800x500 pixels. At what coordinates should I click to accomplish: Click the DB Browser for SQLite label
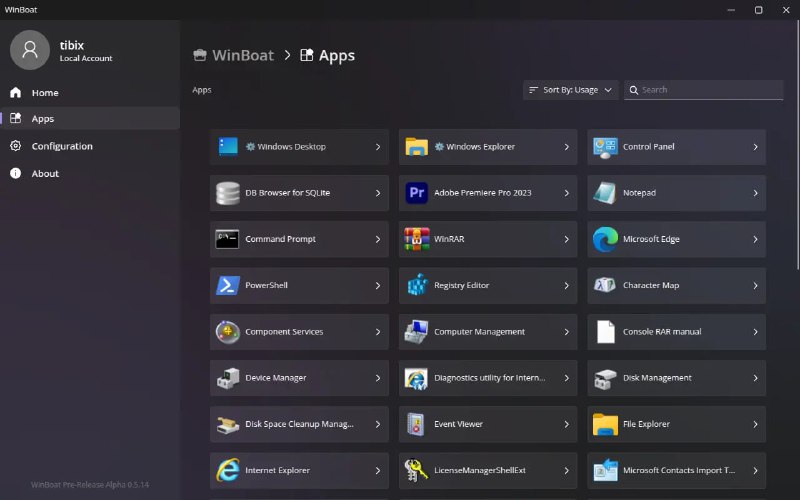287,193
